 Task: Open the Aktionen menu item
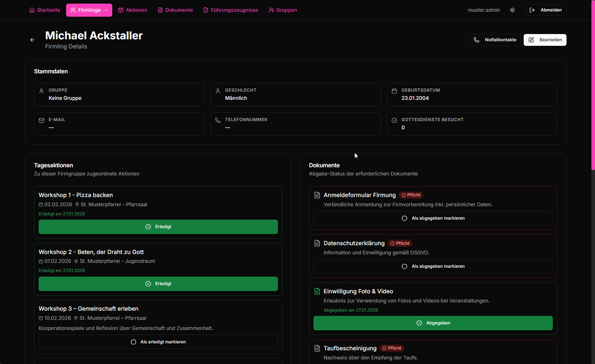[x=133, y=10]
